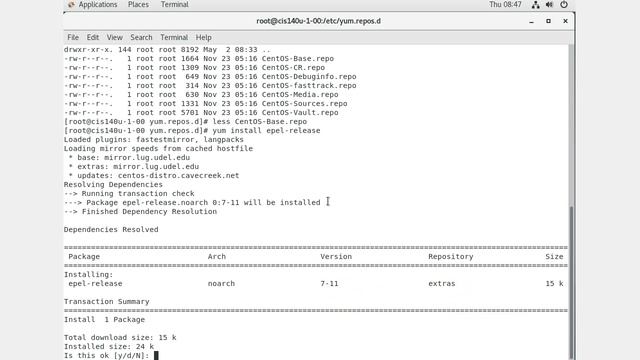Click the 'Package' column header
This screenshot has height=360, width=640.
click(84, 256)
